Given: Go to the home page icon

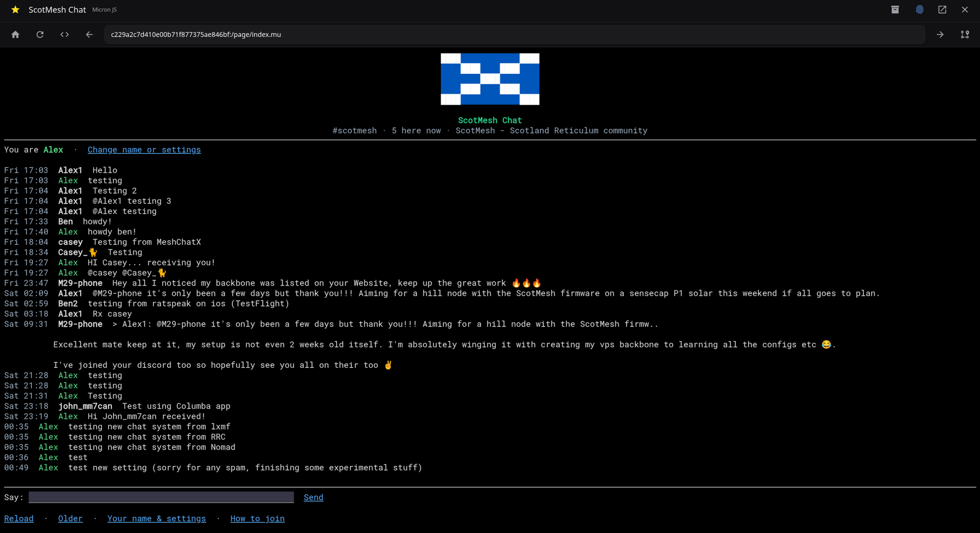Looking at the screenshot, I should tap(15, 34).
